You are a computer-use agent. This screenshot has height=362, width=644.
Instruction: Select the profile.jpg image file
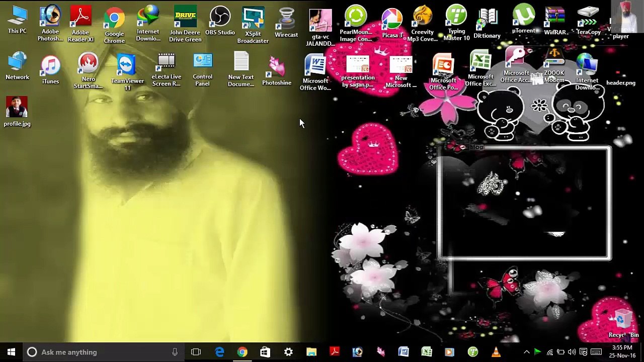(x=17, y=112)
